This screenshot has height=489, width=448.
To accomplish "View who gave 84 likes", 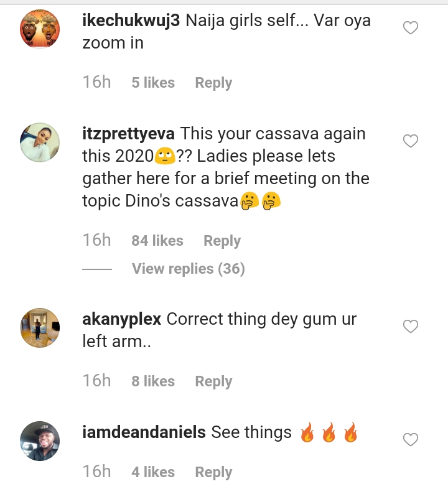I will click(x=157, y=241).
